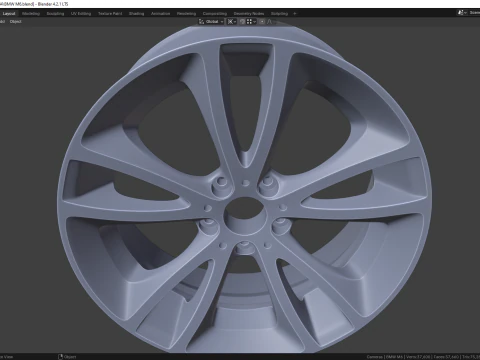Open the Object menu in viewport header
480x360 pixels.
pos(16,22)
